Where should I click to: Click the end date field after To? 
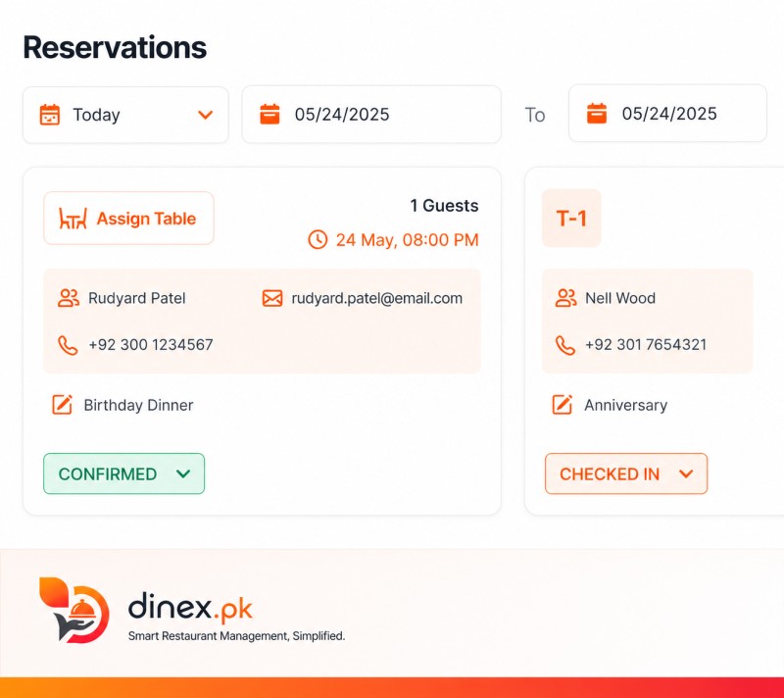tap(667, 114)
